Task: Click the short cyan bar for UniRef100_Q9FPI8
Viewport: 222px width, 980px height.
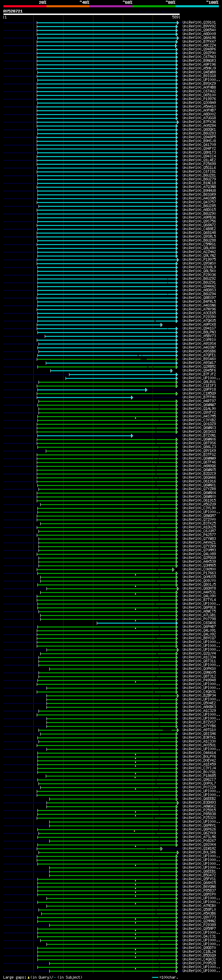Action: (92, 390)
